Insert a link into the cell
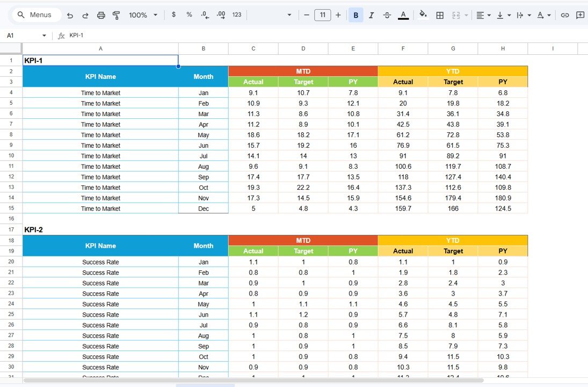Image resolution: width=588 pixels, height=387 pixels. click(x=565, y=15)
